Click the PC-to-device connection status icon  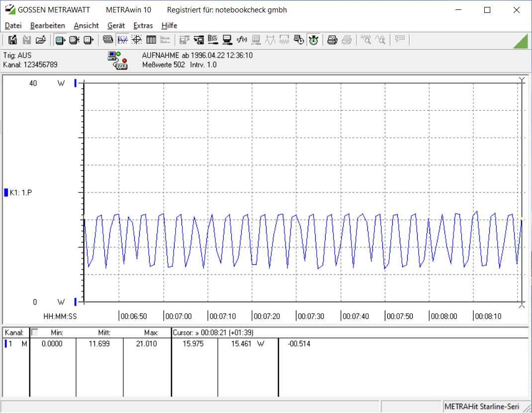click(117, 60)
